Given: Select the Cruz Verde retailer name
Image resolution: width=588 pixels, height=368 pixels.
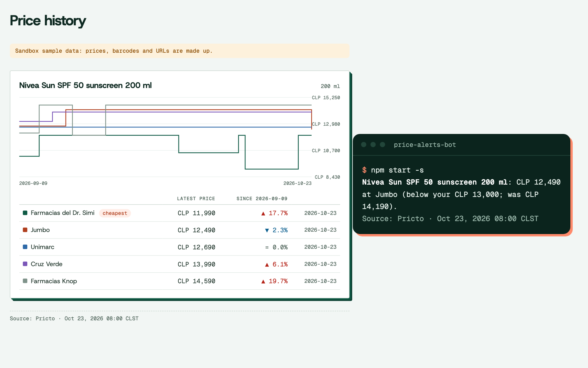Looking at the screenshot, I should (47, 264).
